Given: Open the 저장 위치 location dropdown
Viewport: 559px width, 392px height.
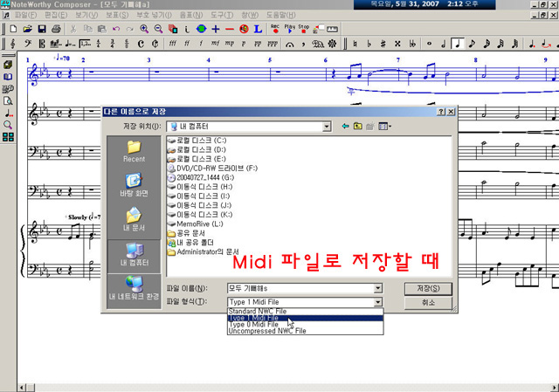Looking at the screenshot, I should pyautogui.click(x=326, y=127).
